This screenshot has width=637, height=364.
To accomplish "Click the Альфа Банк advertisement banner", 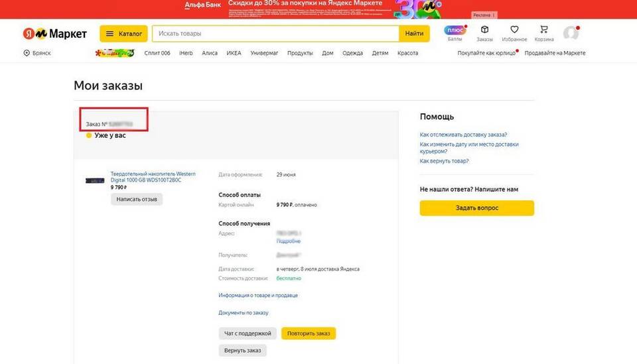I will coord(318,9).
